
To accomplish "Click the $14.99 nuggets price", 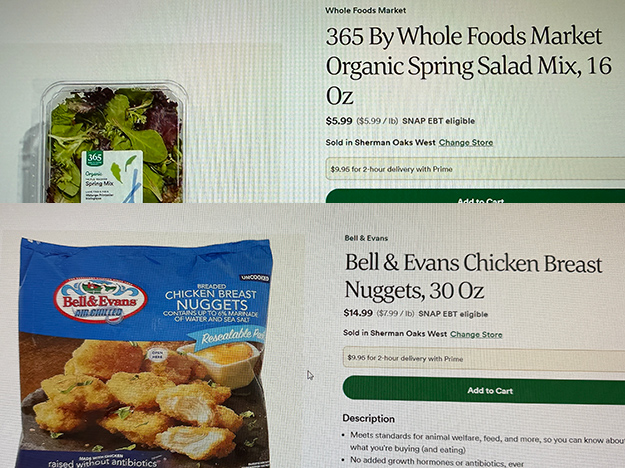I will (358, 313).
